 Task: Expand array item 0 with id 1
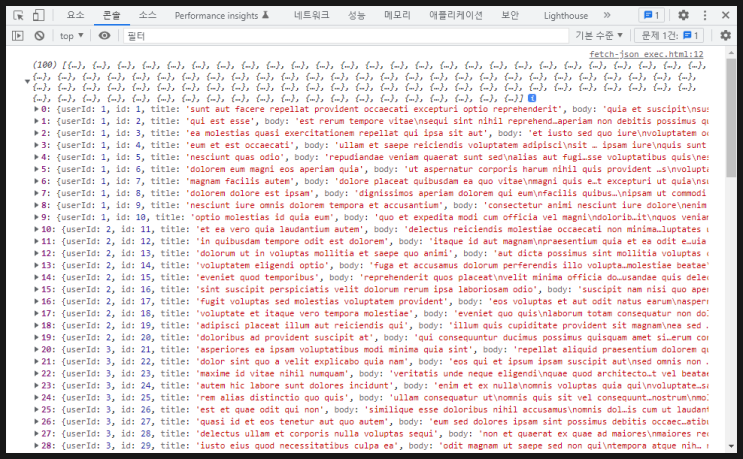36,109
